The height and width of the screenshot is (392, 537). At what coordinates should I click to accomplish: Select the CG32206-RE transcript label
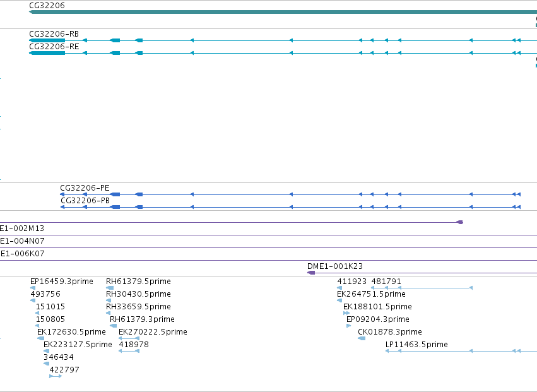(54, 47)
